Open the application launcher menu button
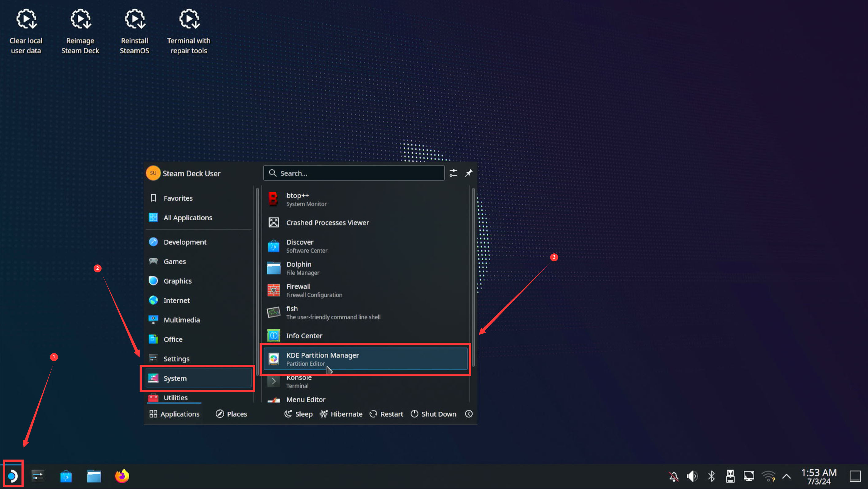 13,476
